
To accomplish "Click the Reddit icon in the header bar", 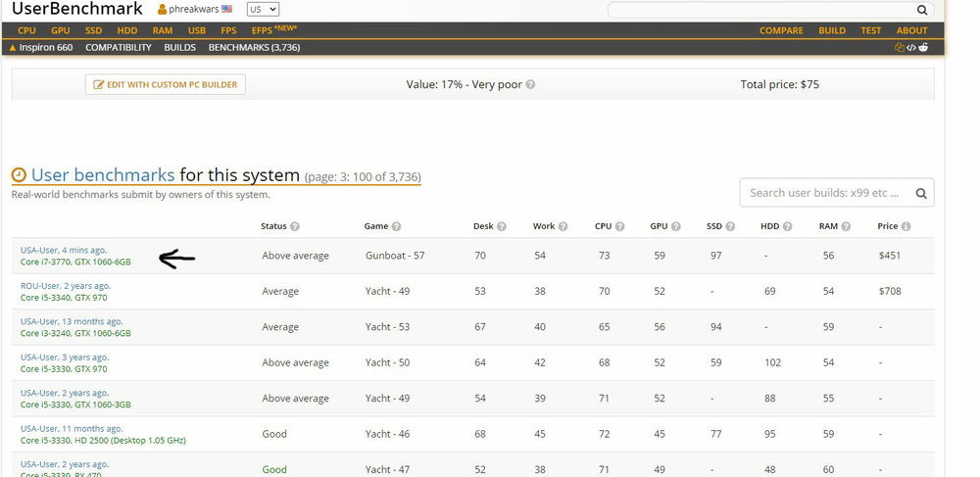I will (x=923, y=47).
